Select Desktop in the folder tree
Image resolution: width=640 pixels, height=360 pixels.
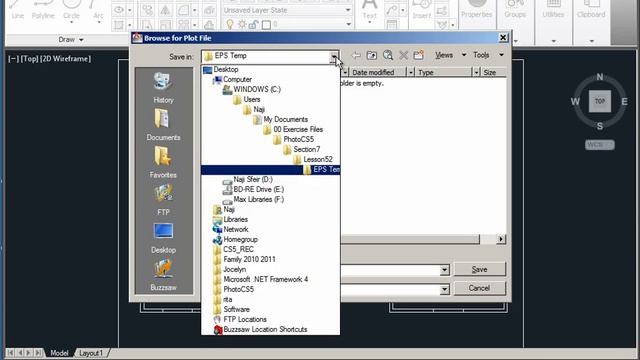[221, 69]
